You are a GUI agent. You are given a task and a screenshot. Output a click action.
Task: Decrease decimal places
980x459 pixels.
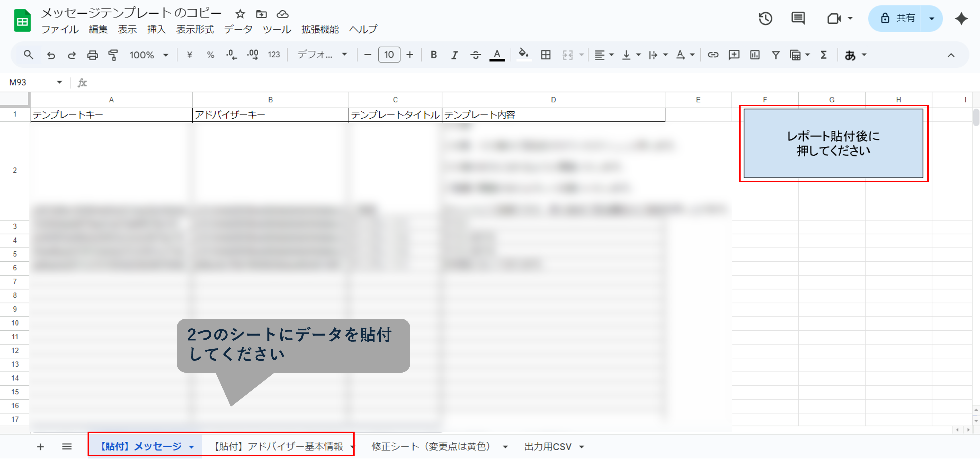pyautogui.click(x=231, y=54)
